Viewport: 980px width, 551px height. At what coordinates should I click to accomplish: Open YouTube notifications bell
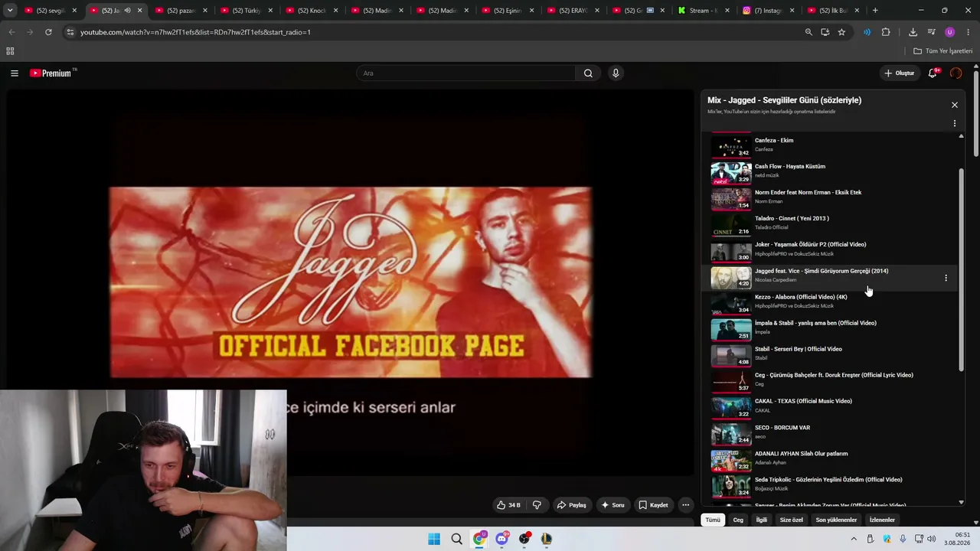(x=933, y=73)
